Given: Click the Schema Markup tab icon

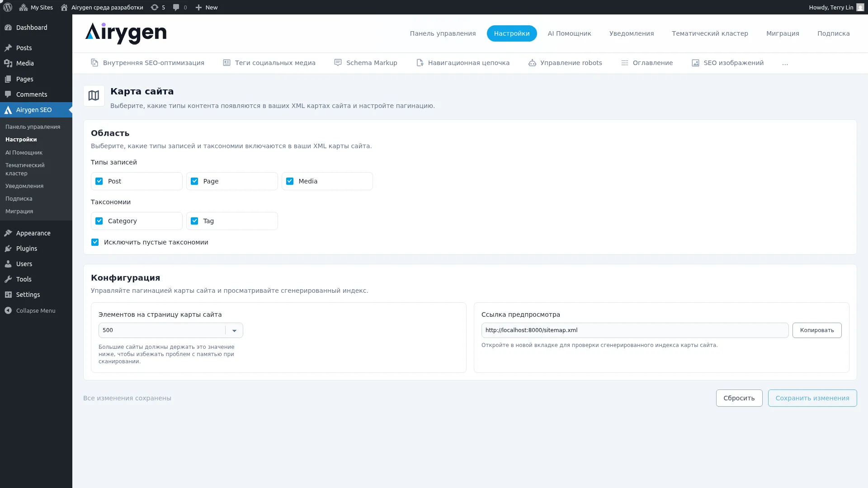Looking at the screenshot, I should 338,63.
